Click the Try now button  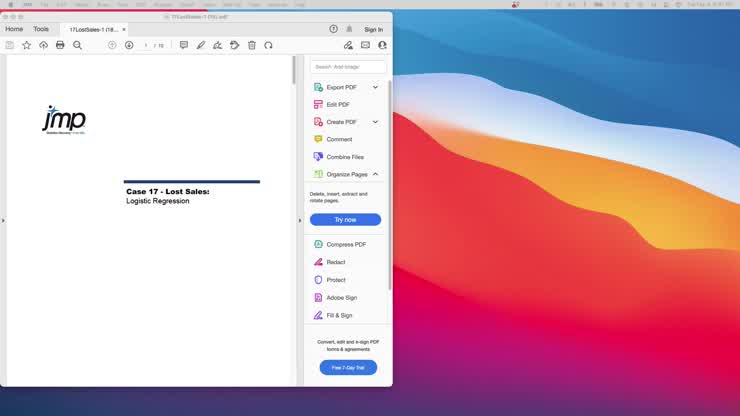pyautogui.click(x=345, y=219)
